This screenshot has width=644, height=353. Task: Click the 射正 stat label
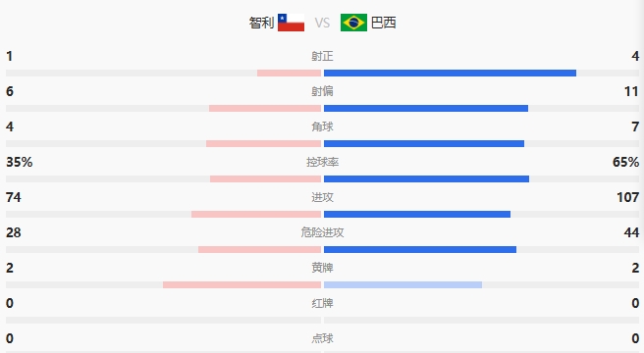coord(322,56)
